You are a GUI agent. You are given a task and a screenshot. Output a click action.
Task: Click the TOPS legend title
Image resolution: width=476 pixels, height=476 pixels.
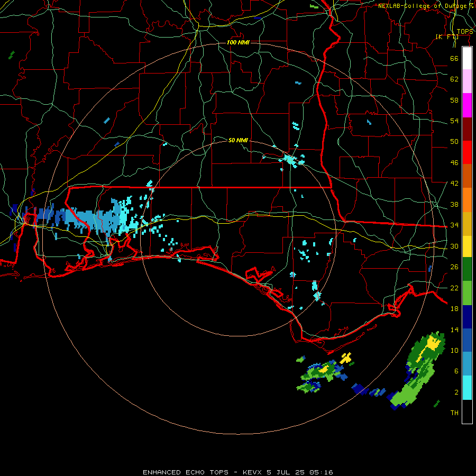tap(465, 32)
